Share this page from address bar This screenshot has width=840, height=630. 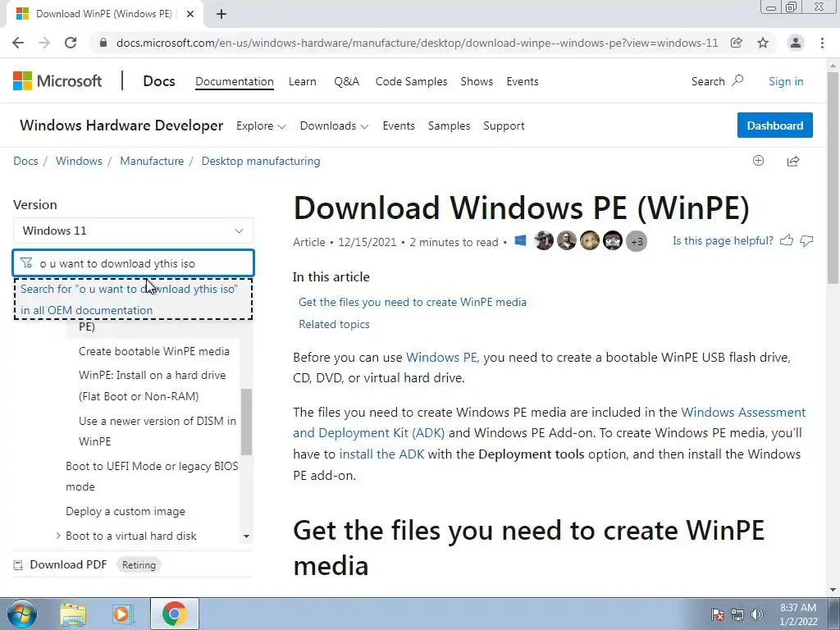737,43
